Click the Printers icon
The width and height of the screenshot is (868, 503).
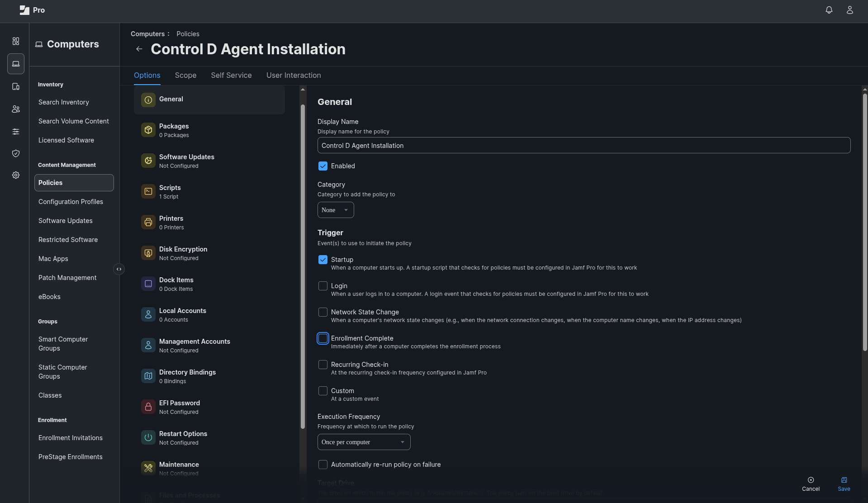[148, 223]
